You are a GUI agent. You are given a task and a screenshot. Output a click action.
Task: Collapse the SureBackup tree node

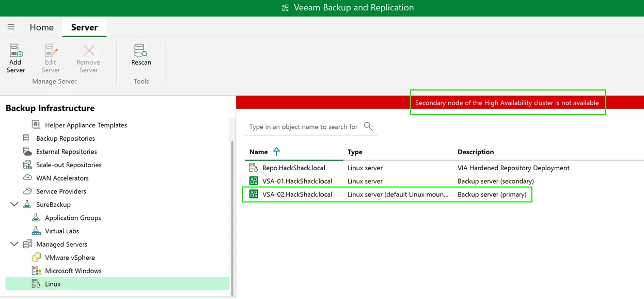[x=14, y=204]
